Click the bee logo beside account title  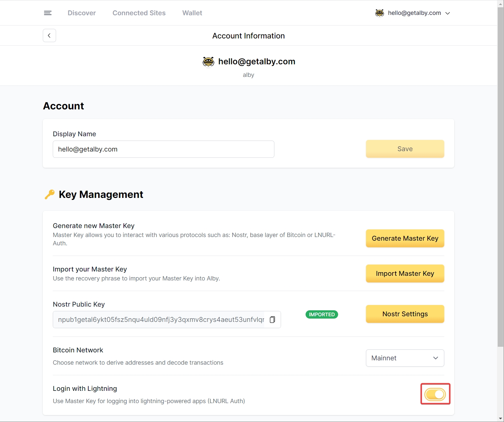pos(208,62)
